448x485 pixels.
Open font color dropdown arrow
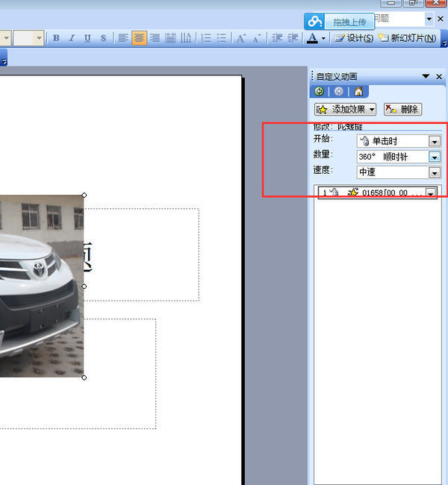click(323, 38)
